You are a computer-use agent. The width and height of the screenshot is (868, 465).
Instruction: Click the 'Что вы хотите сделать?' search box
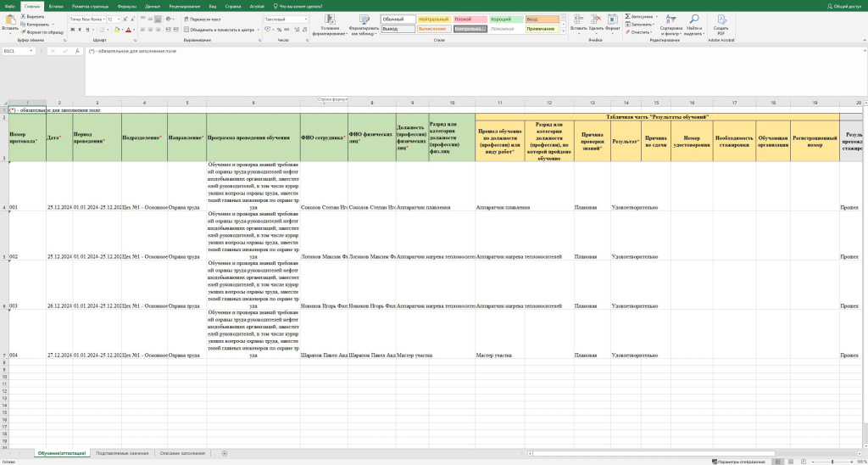click(298, 6)
